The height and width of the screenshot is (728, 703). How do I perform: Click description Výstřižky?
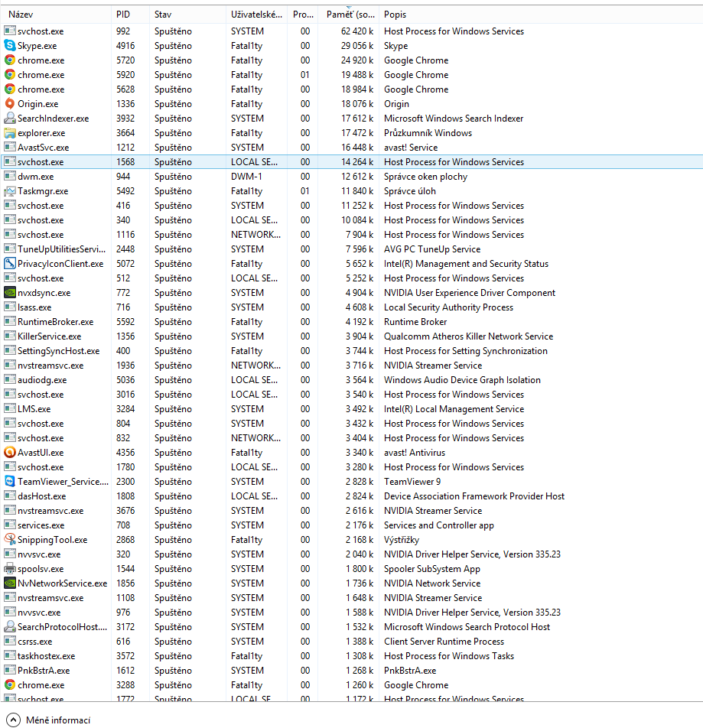click(x=401, y=540)
